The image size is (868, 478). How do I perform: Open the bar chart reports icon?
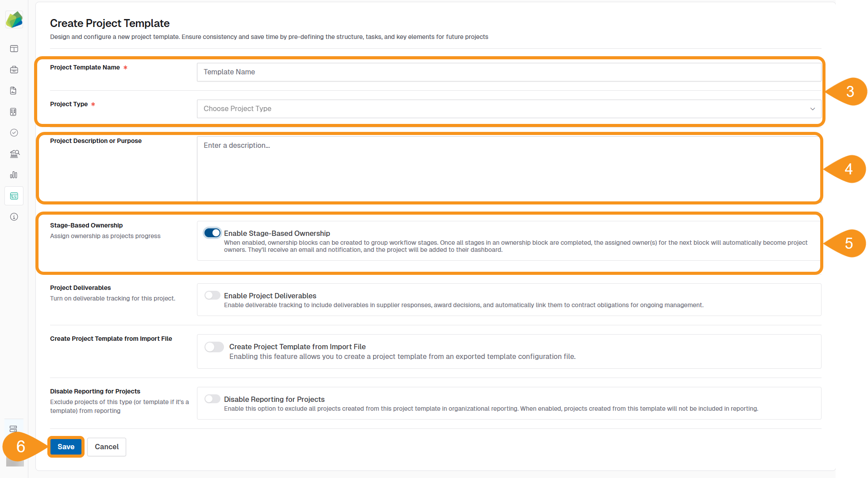(x=14, y=175)
